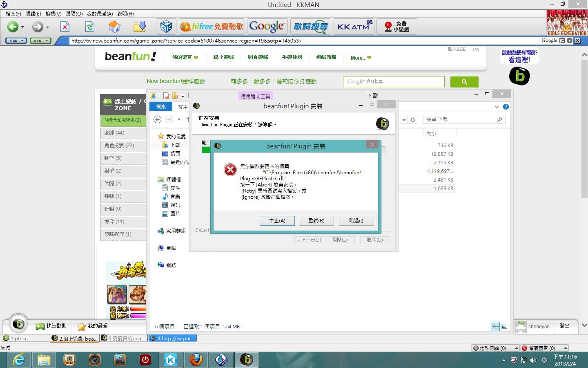Open the free mini games toolbar button

[396, 27]
